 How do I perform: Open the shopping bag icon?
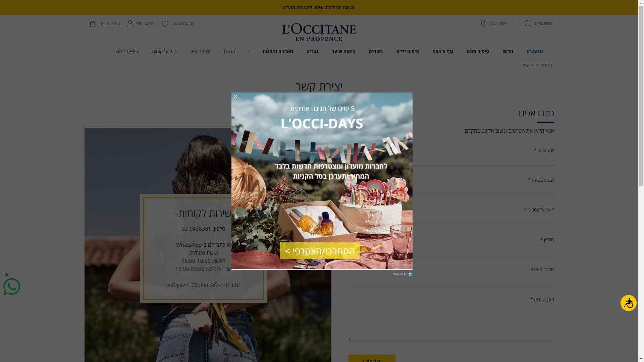[93, 24]
